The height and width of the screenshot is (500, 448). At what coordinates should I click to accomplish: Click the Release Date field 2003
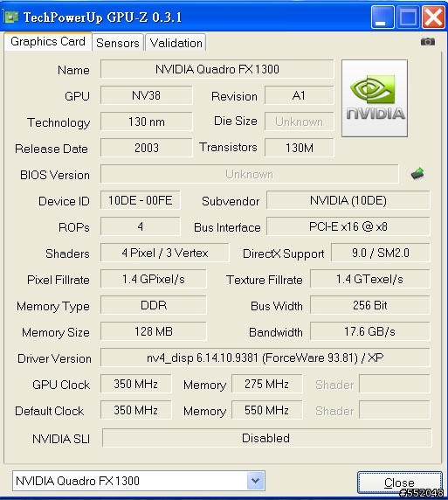pos(146,148)
